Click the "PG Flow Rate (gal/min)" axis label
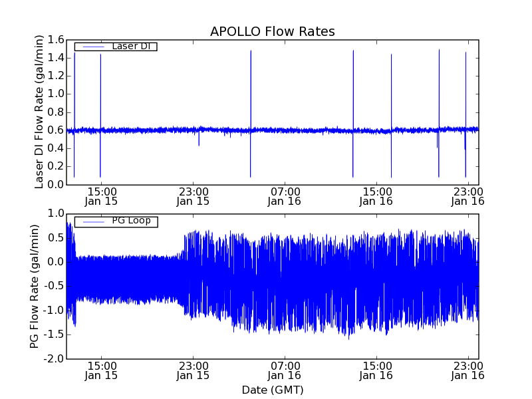The image size is (532, 399). click(35, 287)
